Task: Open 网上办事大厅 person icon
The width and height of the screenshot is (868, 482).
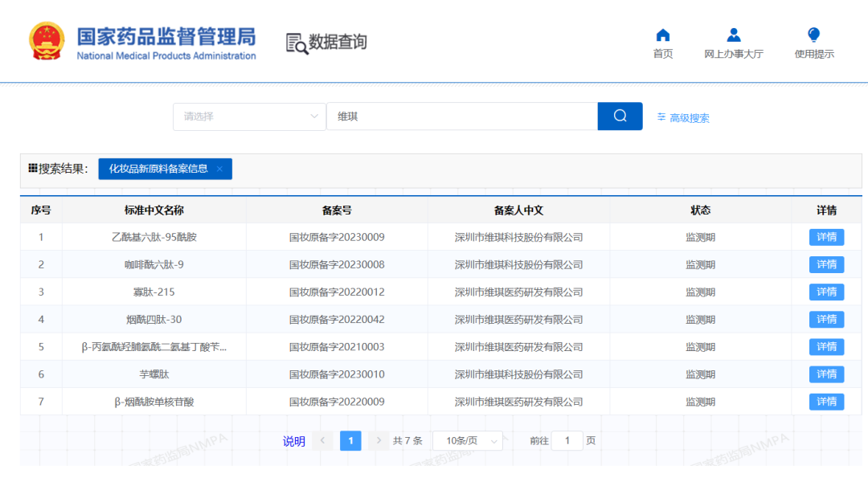Action: [733, 35]
